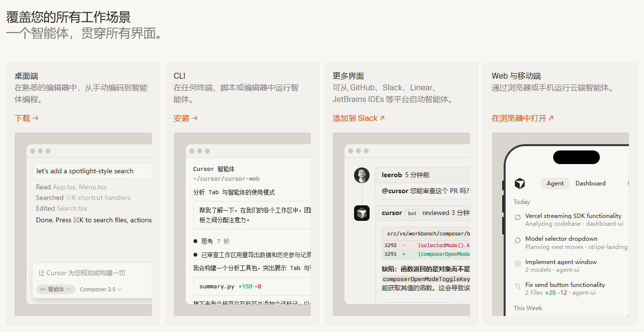Click the 覆盖您的所有工作场景 heading
644x332 pixels.
point(68,17)
